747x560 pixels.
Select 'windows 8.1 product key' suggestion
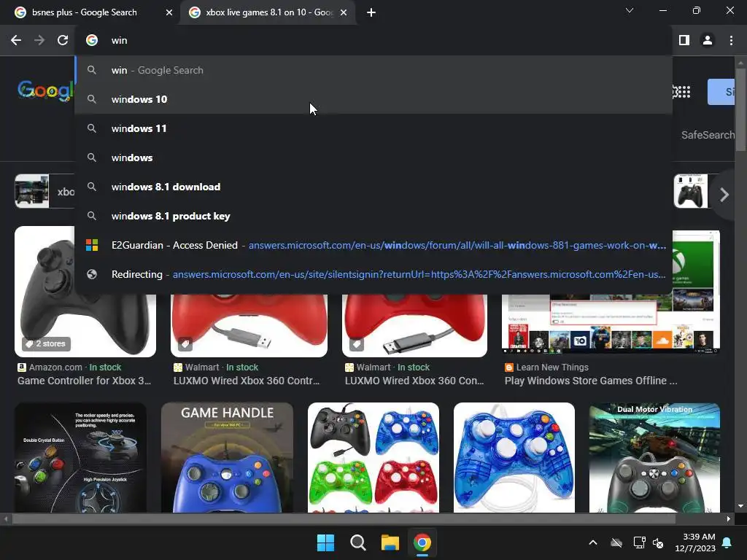pos(373,216)
